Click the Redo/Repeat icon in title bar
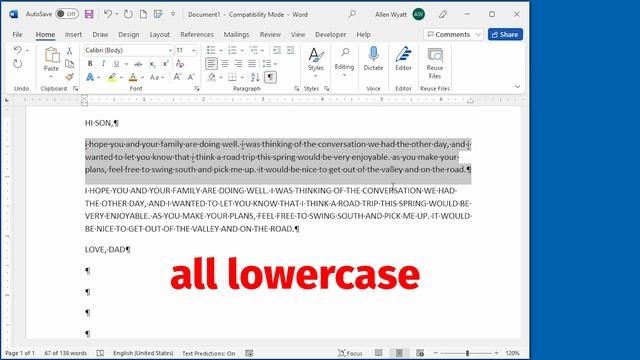This screenshot has width=640, height=360. point(128,14)
